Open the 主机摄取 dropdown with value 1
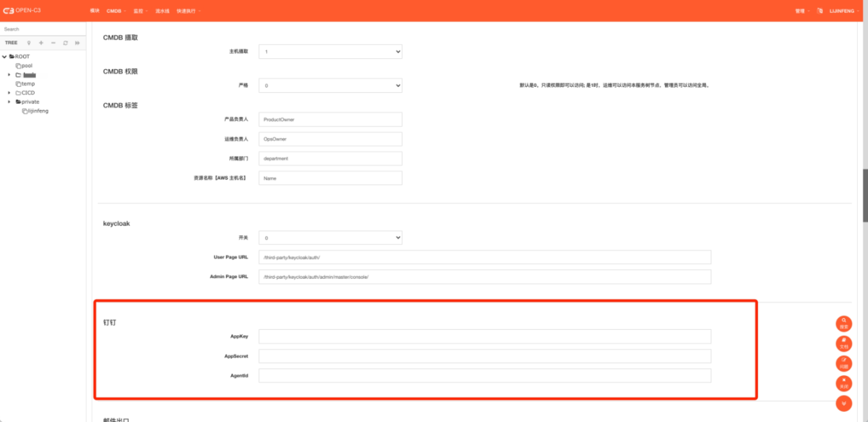This screenshot has height=422, width=868. [330, 52]
